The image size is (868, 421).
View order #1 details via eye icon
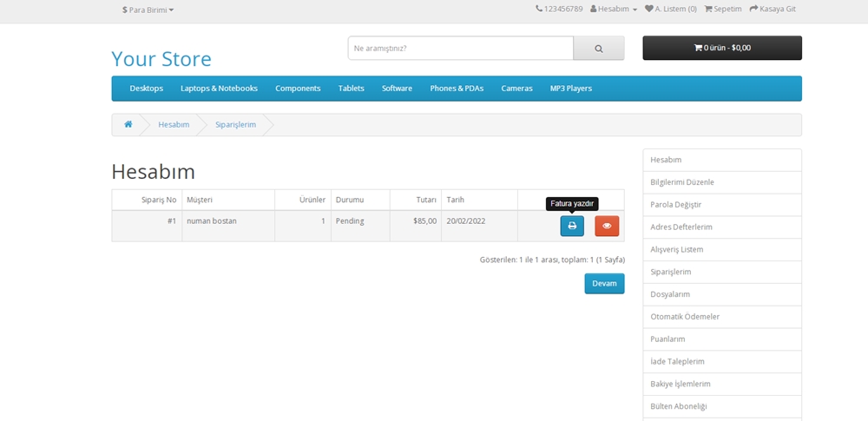[607, 226]
